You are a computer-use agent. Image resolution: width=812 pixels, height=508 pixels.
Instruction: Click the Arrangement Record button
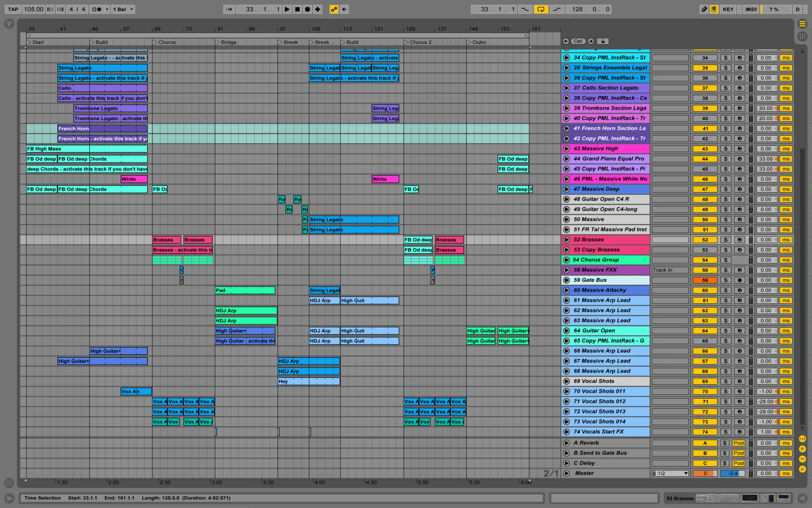pyautogui.click(x=307, y=9)
